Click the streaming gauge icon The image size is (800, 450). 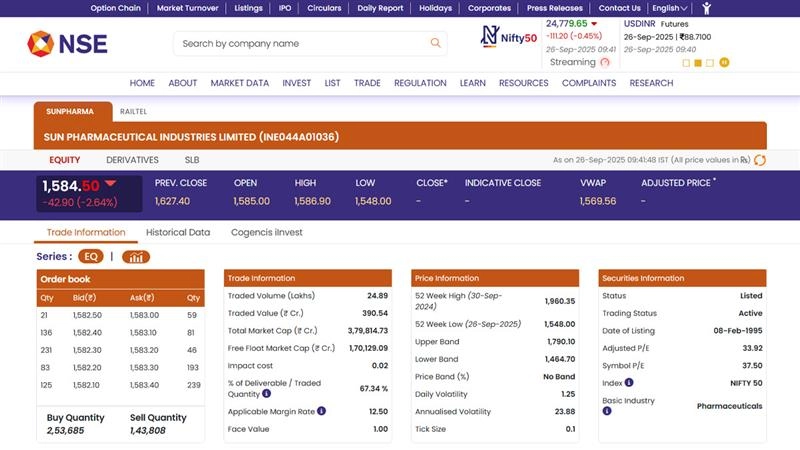605,62
